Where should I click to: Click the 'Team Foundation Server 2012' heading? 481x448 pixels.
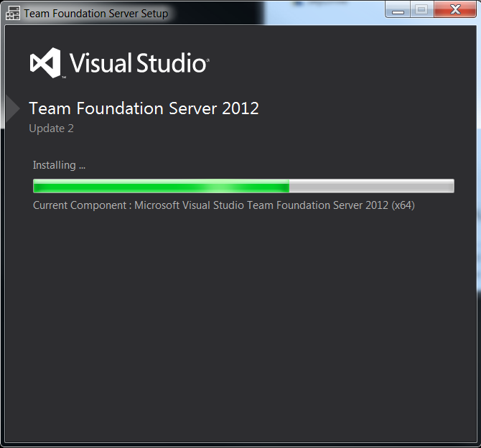[x=144, y=108]
